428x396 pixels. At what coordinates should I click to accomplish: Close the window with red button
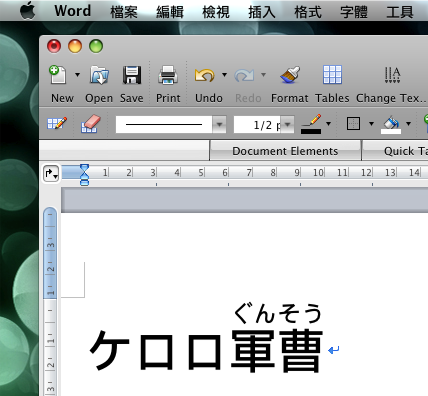click(54, 46)
